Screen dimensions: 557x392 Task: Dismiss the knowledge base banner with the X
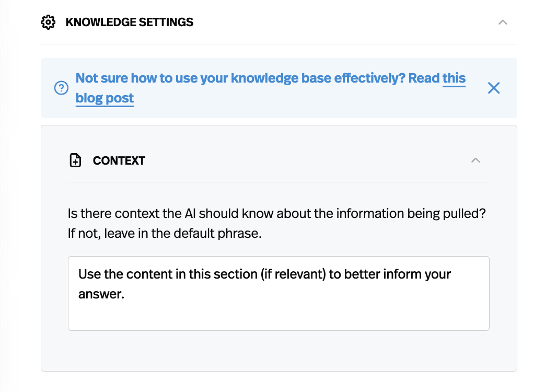coord(493,88)
